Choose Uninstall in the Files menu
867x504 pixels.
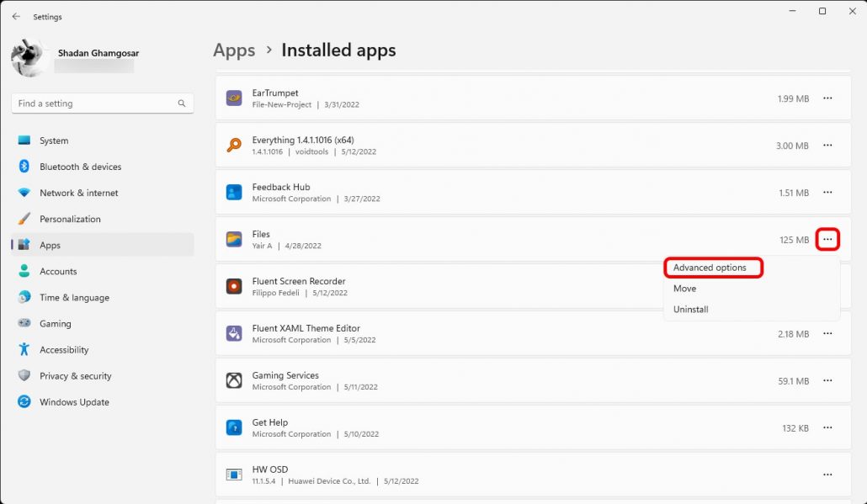tap(690, 310)
